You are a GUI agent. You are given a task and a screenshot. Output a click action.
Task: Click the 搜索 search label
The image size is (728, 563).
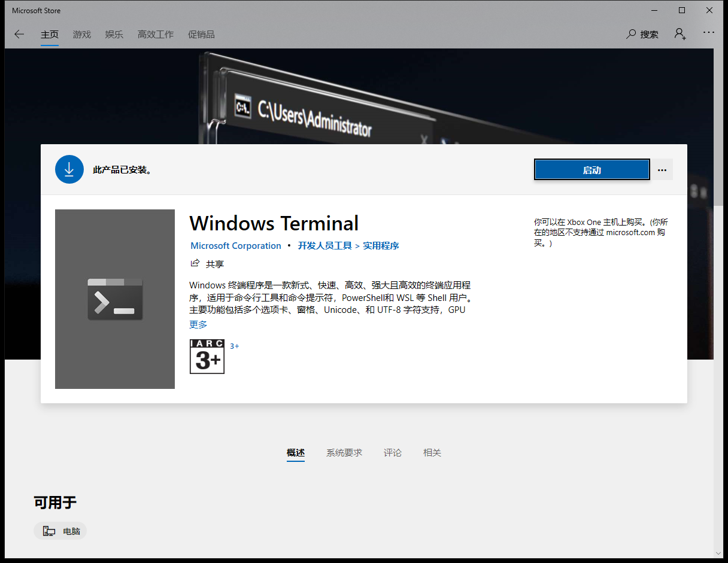650,34
